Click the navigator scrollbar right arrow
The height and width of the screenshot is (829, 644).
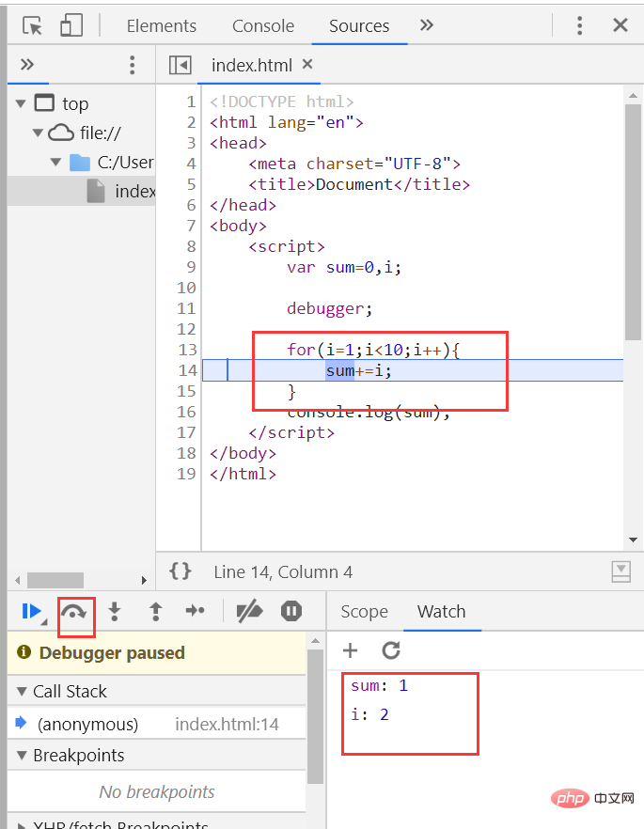[x=144, y=580]
